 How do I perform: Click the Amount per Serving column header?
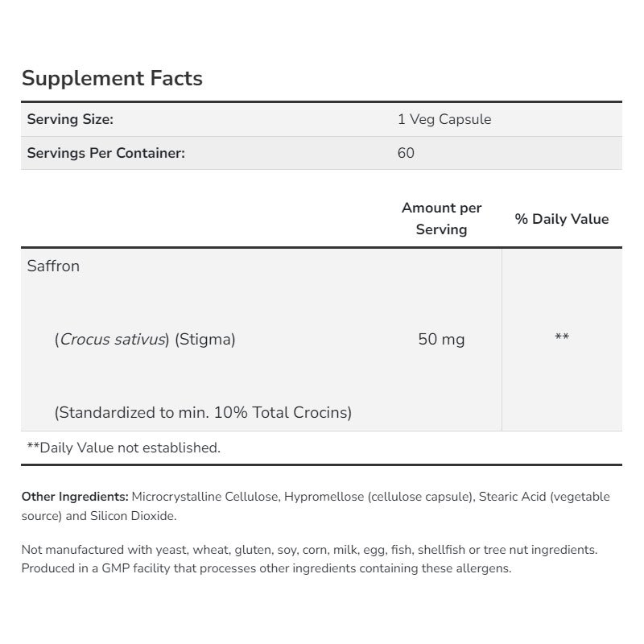click(441, 218)
